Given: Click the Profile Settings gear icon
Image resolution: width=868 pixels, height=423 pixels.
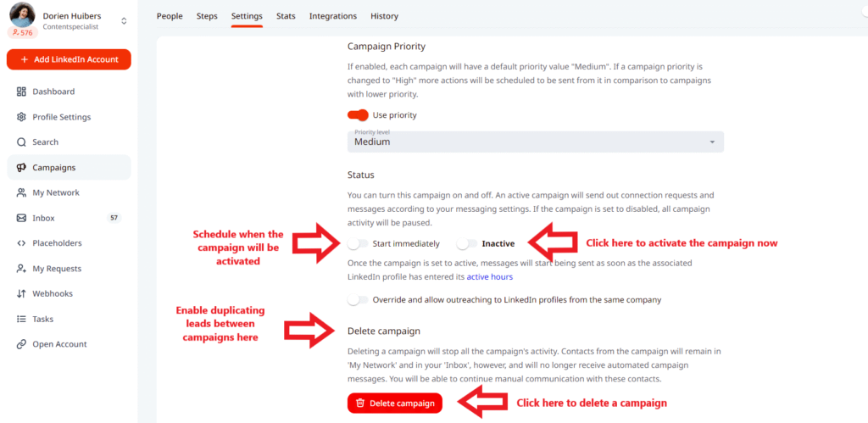Looking at the screenshot, I should click(x=22, y=117).
